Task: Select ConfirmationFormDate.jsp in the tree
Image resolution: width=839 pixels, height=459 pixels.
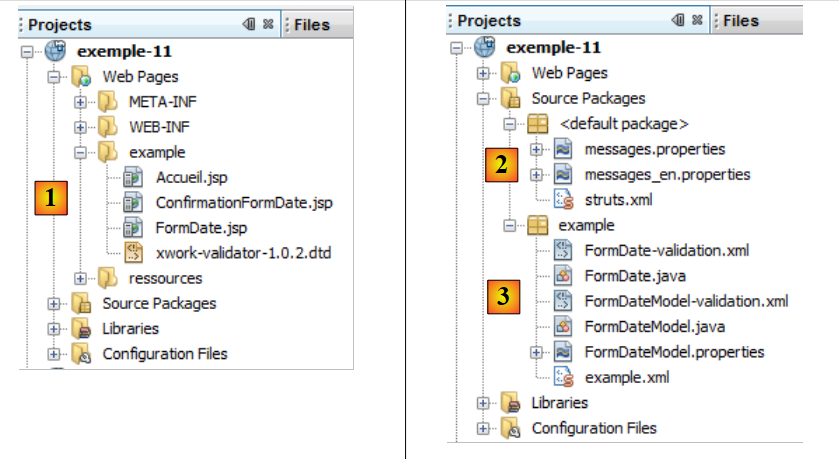Action: (x=244, y=203)
